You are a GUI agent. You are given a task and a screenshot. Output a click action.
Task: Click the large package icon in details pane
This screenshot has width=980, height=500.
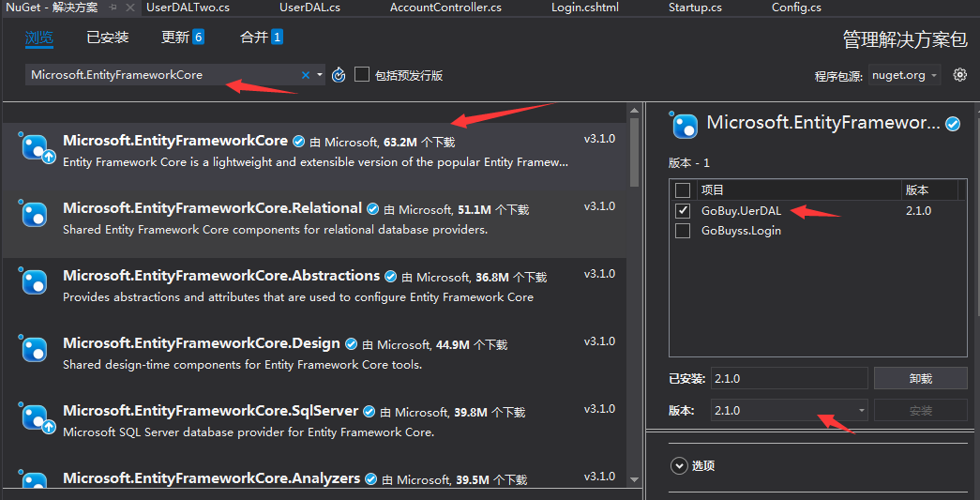click(x=685, y=126)
